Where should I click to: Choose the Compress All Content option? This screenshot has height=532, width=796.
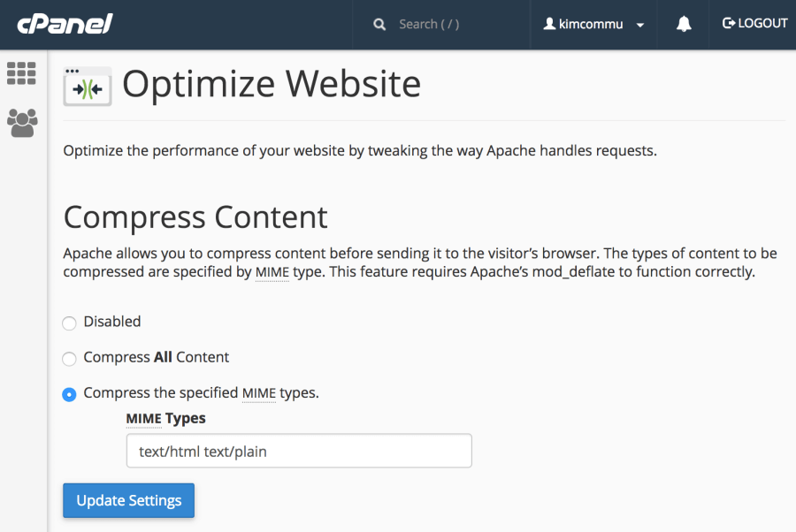tap(69, 359)
